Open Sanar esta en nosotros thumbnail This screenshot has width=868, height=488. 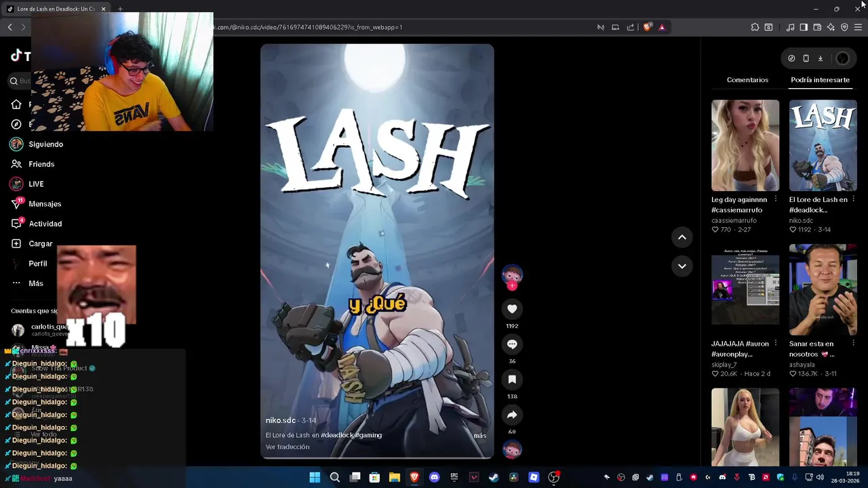823,289
